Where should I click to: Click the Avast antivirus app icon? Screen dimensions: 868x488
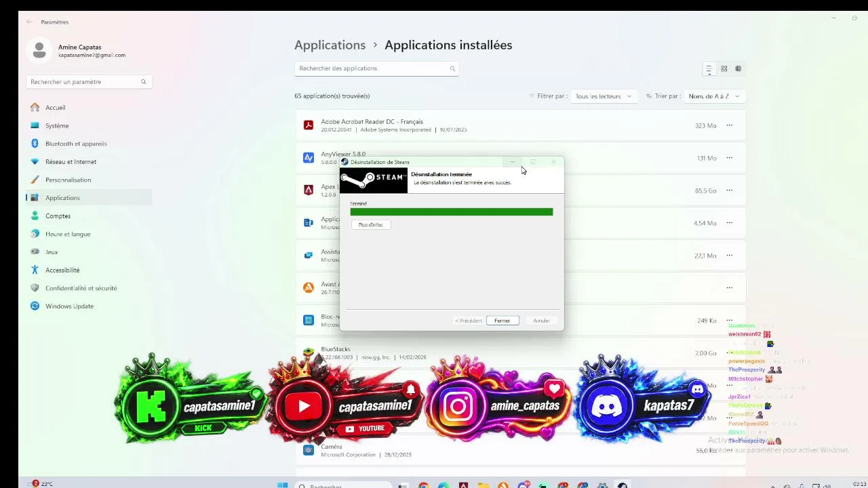309,287
